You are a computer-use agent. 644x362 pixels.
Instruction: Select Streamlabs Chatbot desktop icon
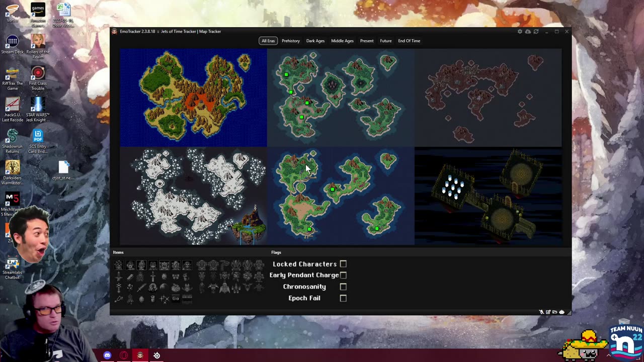pyautogui.click(x=12, y=268)
